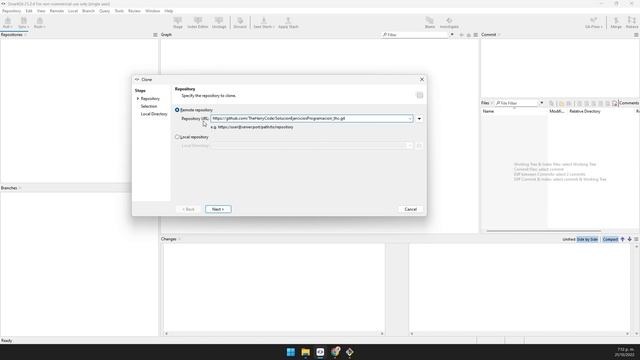Open the Repositories panel title dropdown
The height and width of the screenshot is (360, 640).
[x=25, y=35]
